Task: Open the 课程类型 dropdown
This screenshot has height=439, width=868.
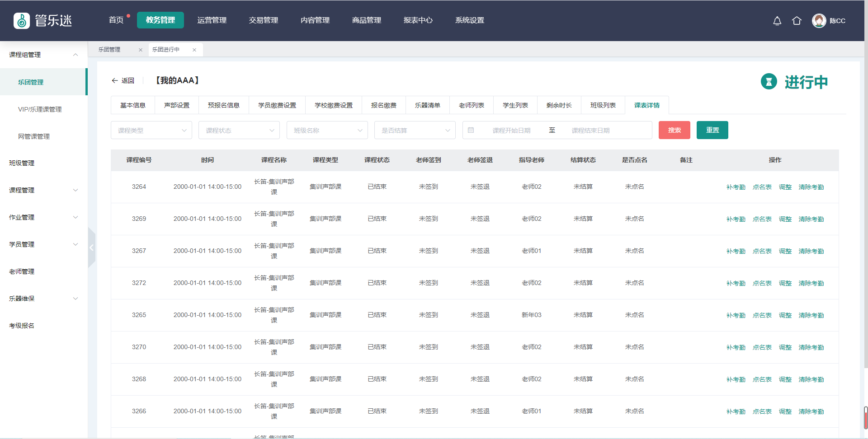Action: [151, 130]
